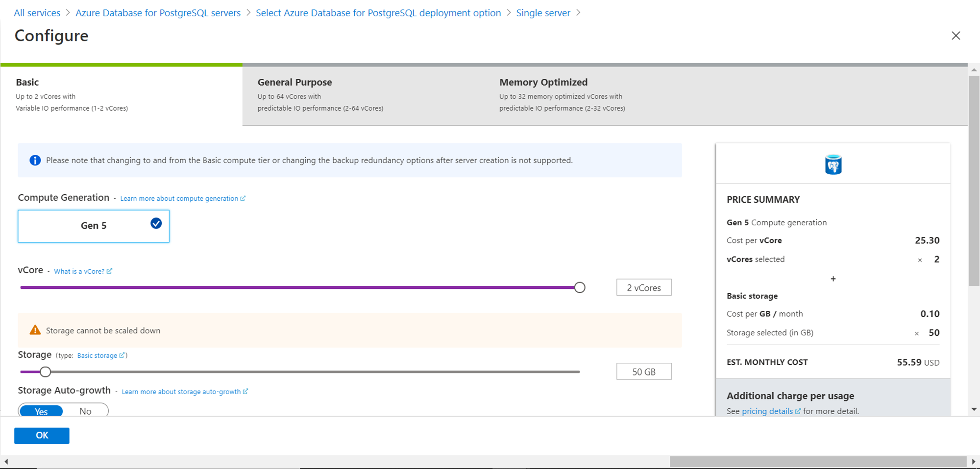Image resolution: width=980 pixels, height=469 pixels.
Task: Click external link icon beside compute generation link
Action: coord(243,198)
